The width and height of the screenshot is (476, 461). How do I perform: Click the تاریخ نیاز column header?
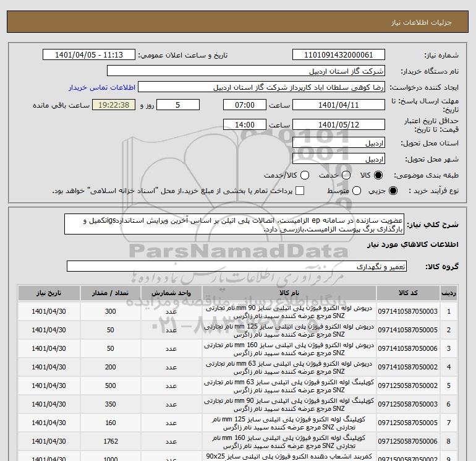point(49,293)
